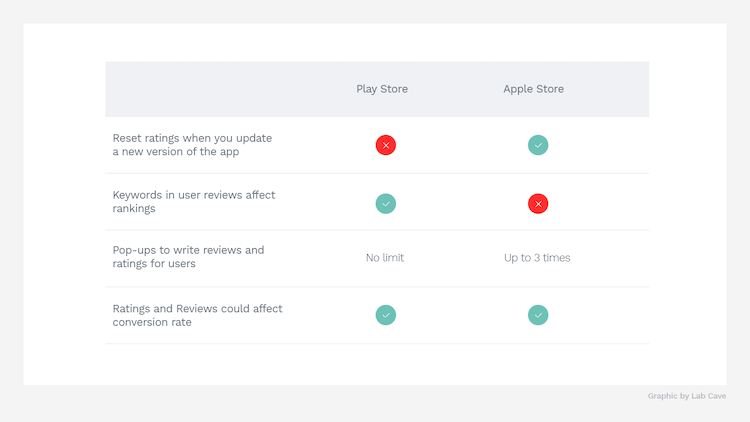Image resolution: width=750 pixels, height=422 pixels.
Task: Click 'a new version of the app' text
Action: pos(176,152)
